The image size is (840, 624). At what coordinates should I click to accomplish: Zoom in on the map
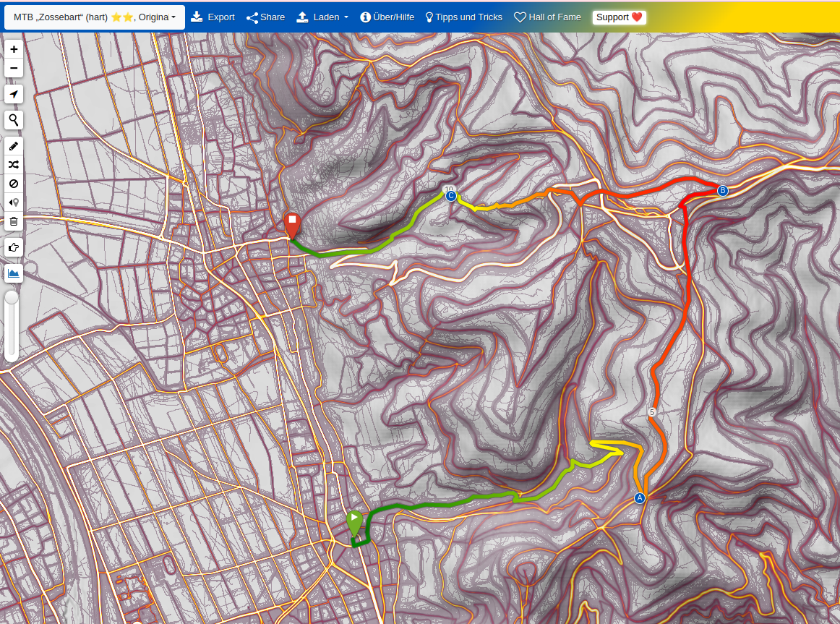14,49
